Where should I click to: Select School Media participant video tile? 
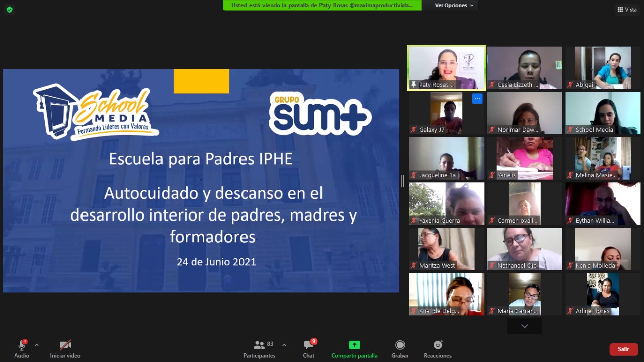pos(603,113)
